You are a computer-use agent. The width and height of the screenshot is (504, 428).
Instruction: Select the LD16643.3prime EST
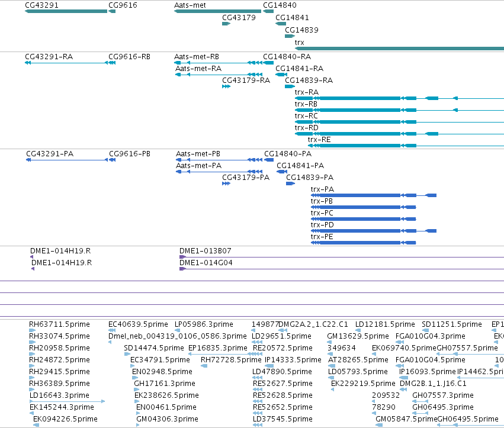click(x=67, y=401)
